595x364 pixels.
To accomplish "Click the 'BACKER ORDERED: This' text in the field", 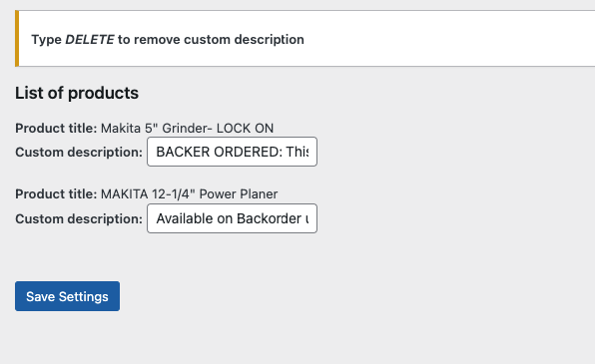I will pyautogui.click(x=233, y=152).
